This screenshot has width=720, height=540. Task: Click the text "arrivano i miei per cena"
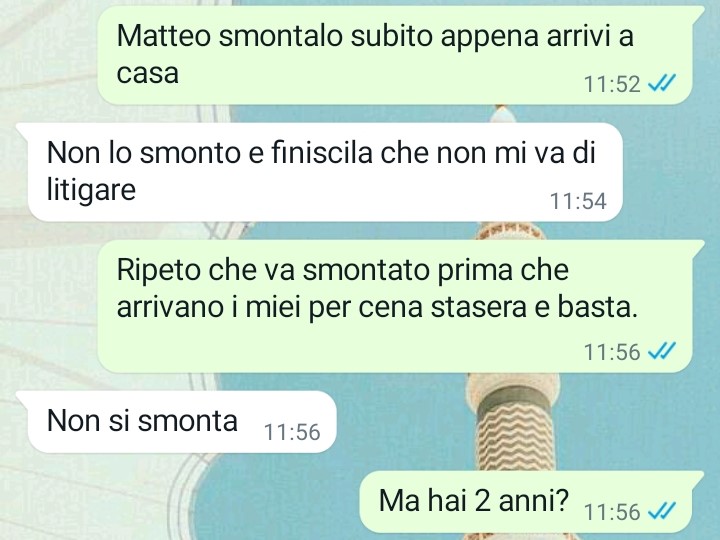(x=270, y=307)
